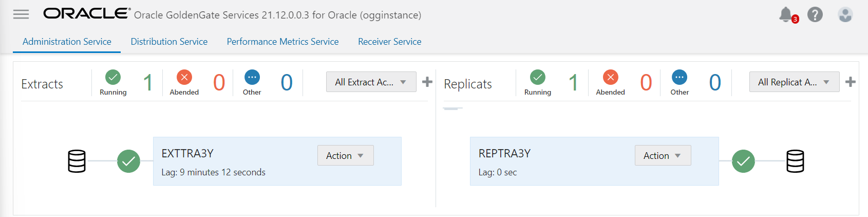The image size is (868, 217).
Task: Open the Action dropdown for REPTRA3Y
Action: click(663, 155)
